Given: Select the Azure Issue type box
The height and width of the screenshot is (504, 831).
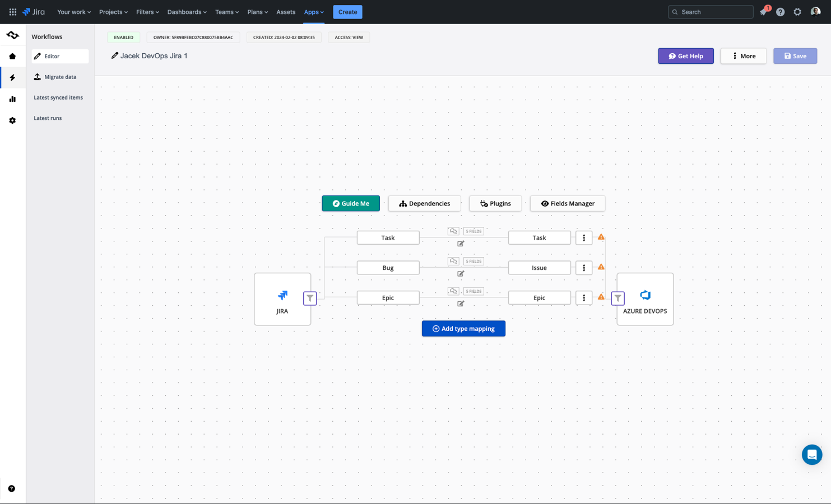Looking at the screenshot, I should (540, 268).
